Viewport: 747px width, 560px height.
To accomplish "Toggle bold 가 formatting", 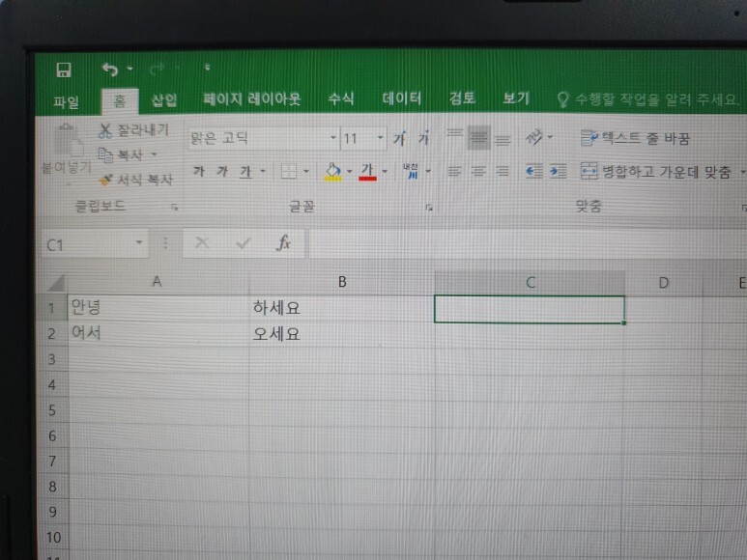I will coord(199,171).
